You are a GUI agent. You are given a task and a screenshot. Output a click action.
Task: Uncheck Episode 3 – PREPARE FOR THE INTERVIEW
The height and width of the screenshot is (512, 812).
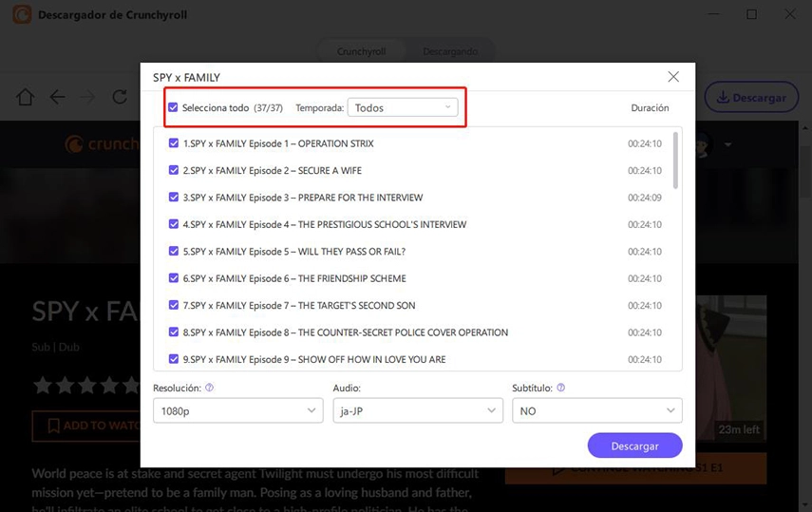(174, 197)
